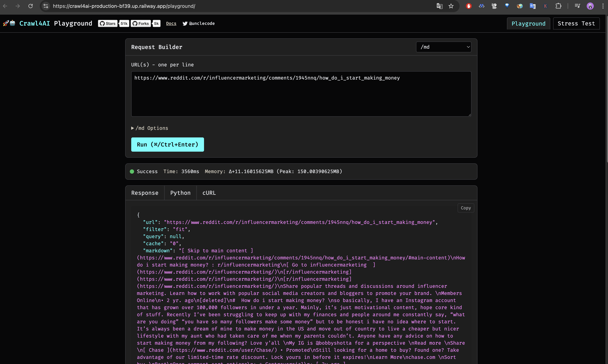Image resolution: width=608 pixels, height=364 pixels.
Task: Click the 51k stars count
Action: coord(124,24)
